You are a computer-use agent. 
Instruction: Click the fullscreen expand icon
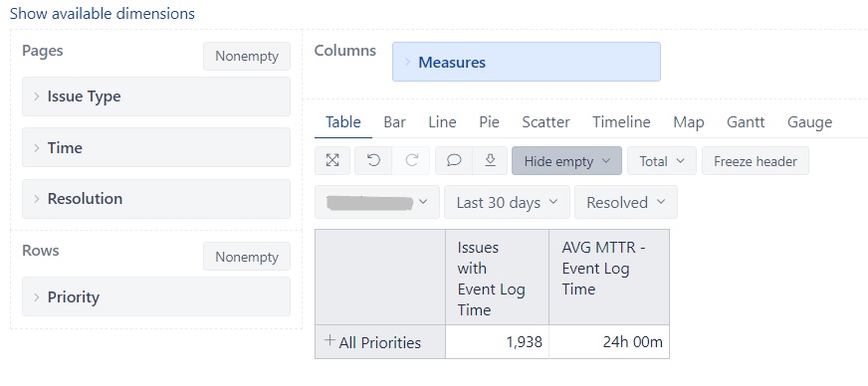click(332, 161)
